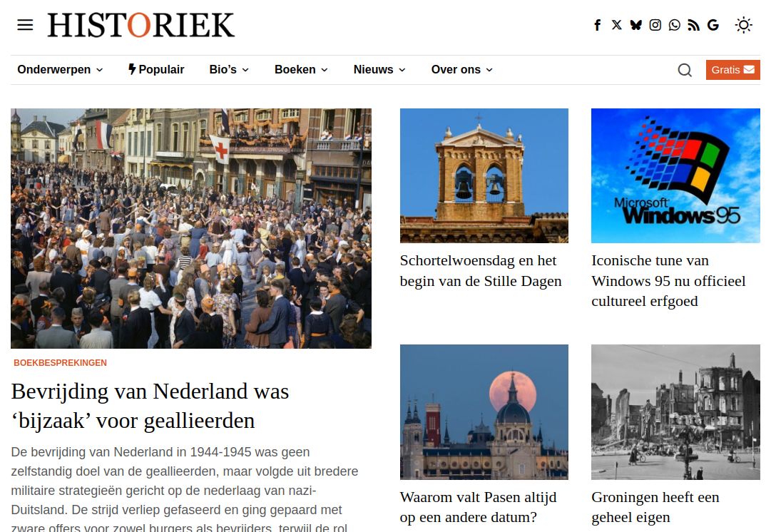Image resolution: width=771 pixels, height=532 pixels.
Task: Open the hamburger menu icon
Action: point(25,25)
